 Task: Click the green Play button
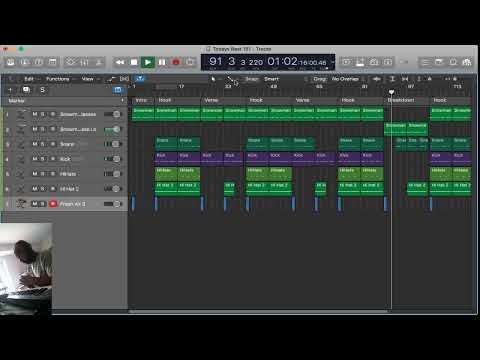point(148,62)
